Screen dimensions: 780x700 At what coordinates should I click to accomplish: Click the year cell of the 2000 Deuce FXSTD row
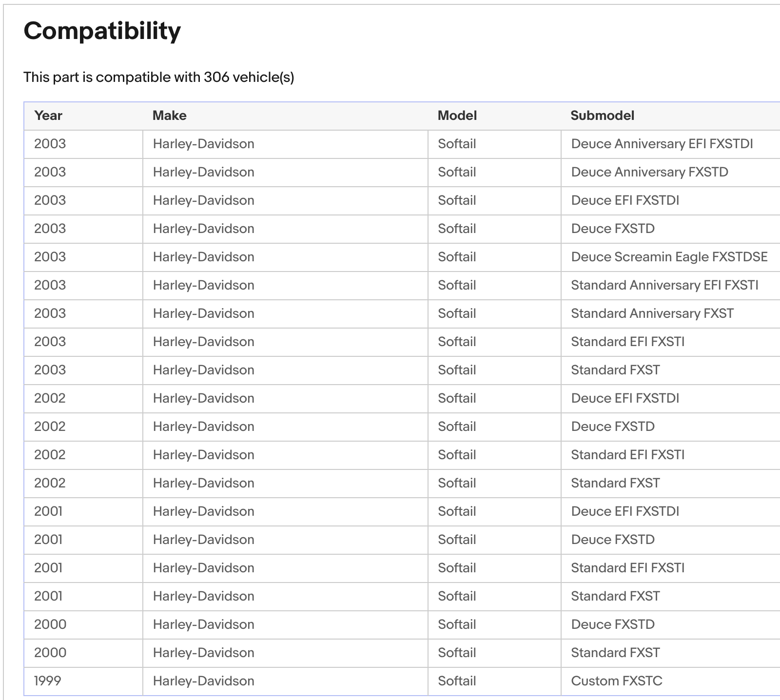coord(50,624)
